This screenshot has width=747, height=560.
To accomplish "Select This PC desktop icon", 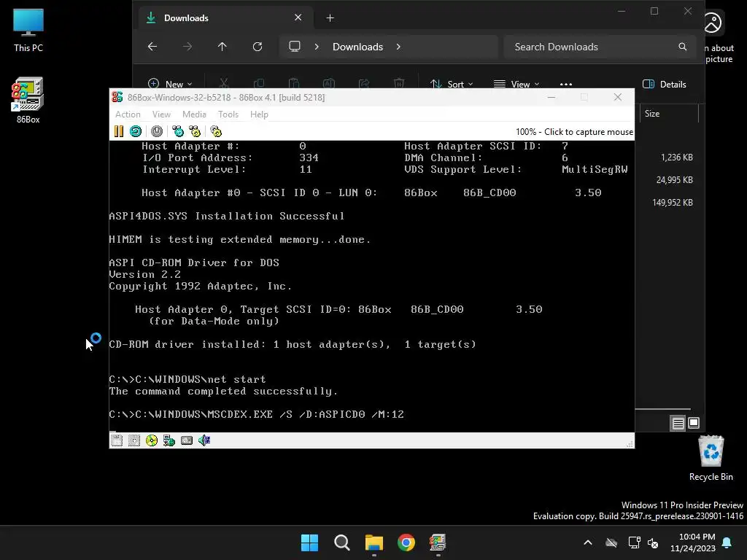I will pos(28,30).
